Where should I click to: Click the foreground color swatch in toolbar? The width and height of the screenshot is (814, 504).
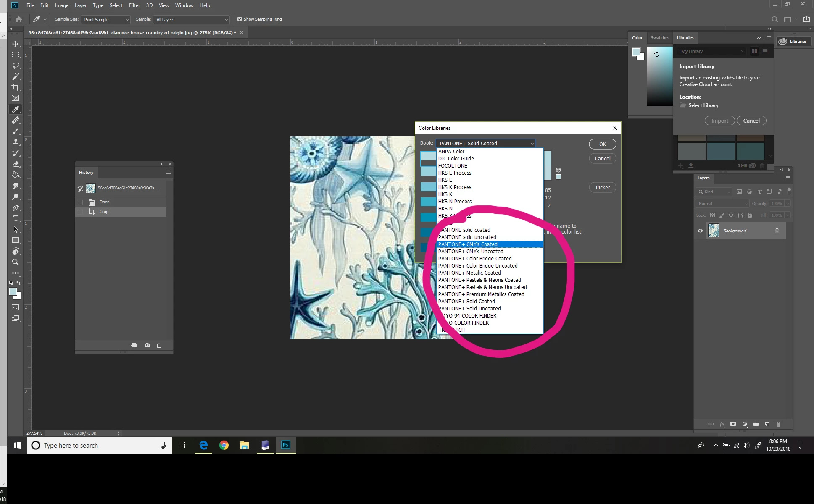pos(13,291)
